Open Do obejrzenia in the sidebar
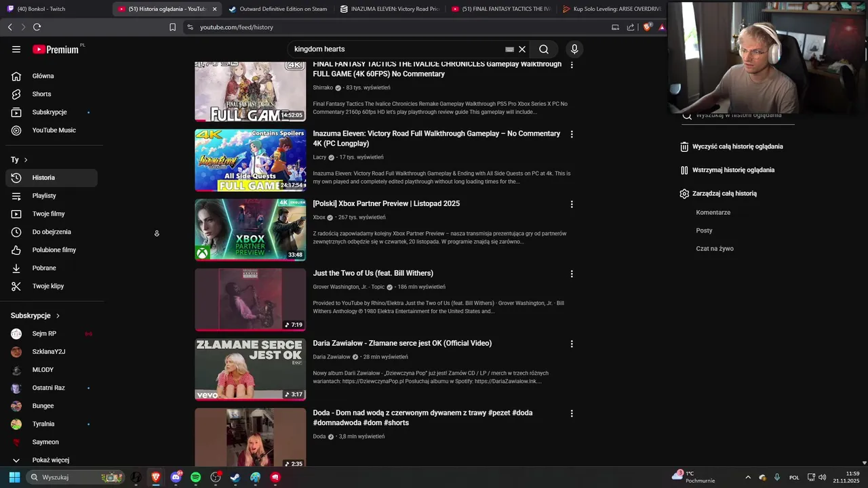868x488 pixels. (52, 232)
